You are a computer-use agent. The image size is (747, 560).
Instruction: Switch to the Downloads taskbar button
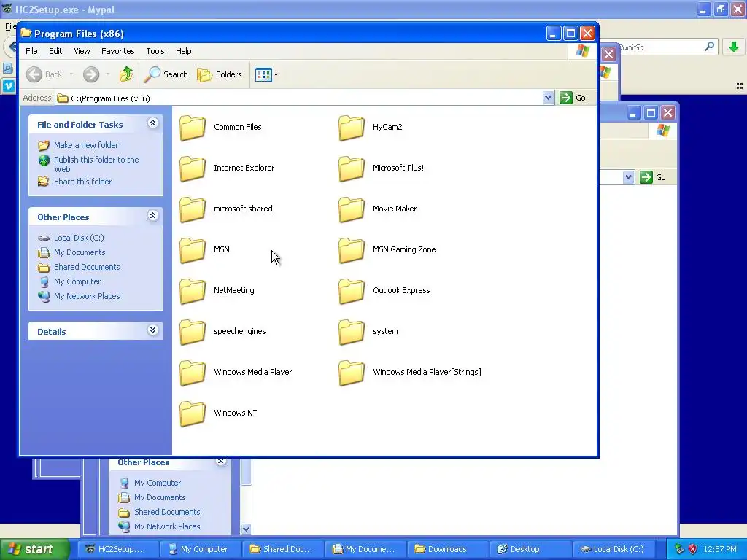click(448, 549)
